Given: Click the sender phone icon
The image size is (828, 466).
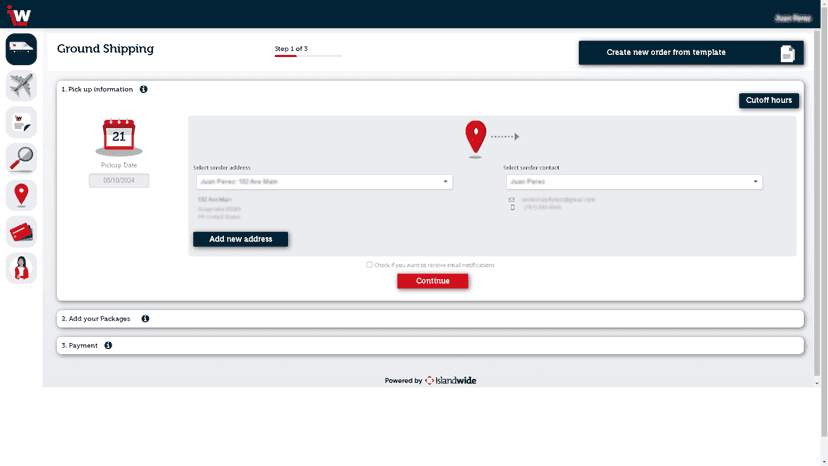Looking at the screenshot, I should tap(512, 208).
